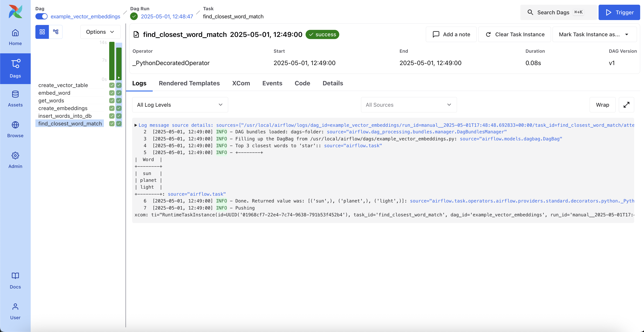Open the User menu

(15, 312)
